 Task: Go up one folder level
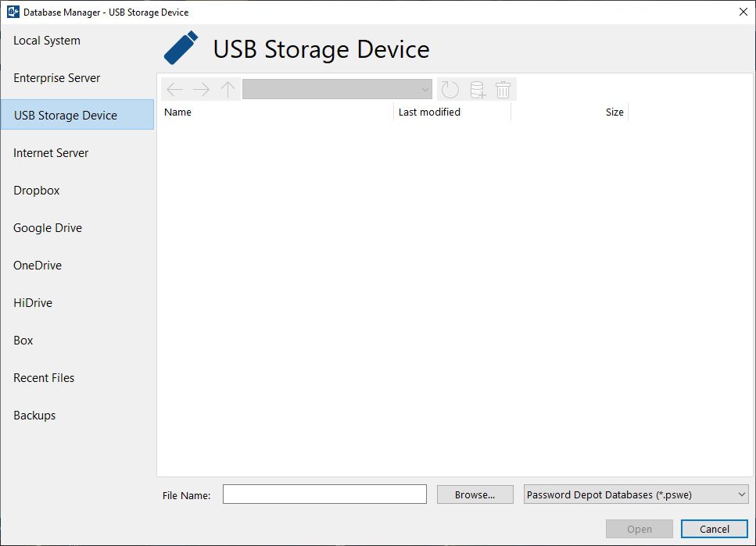point(228,90)
